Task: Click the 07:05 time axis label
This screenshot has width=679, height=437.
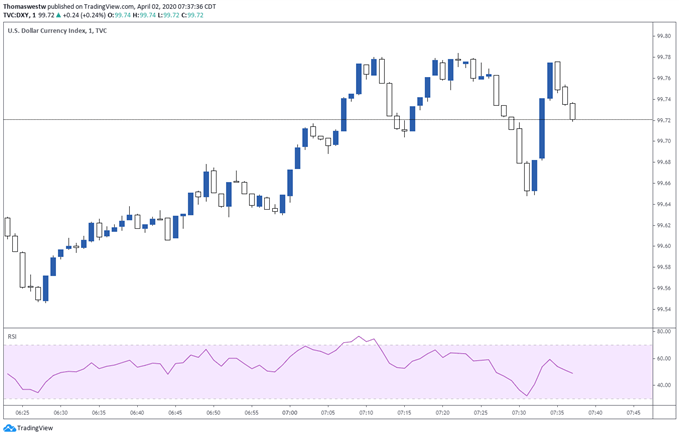Action: tap(328, 413)
